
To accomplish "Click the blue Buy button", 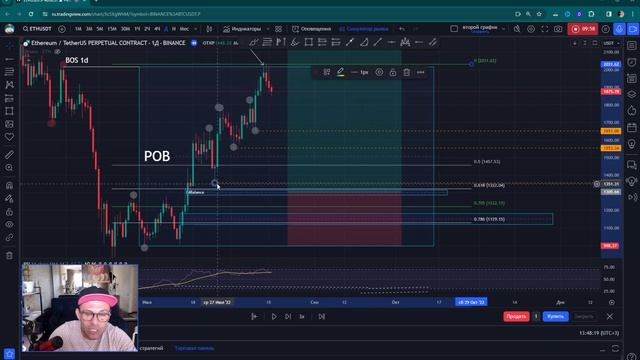I will (556, 316).
